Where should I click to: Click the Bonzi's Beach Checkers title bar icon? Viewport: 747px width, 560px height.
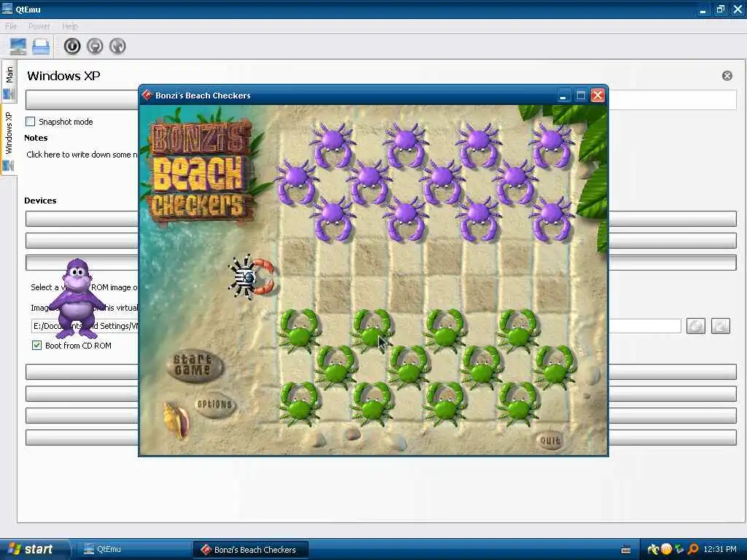click(x=147, y=96)
